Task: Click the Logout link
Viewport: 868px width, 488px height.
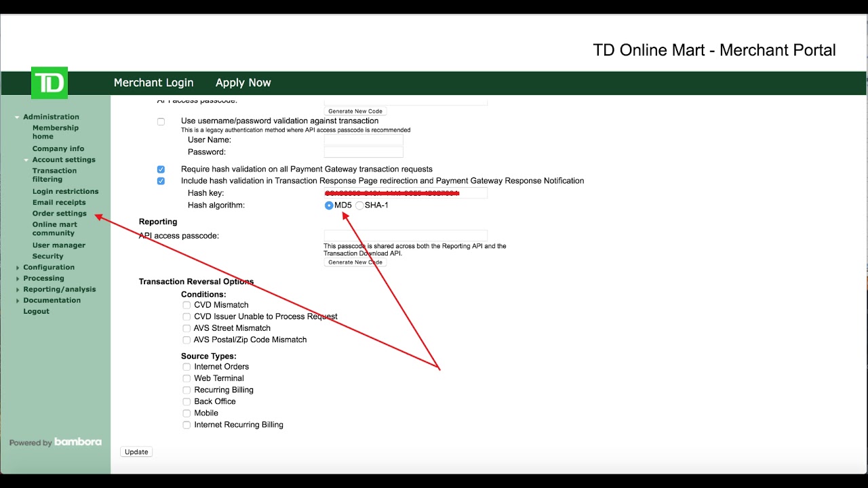Action: (36, 311)
